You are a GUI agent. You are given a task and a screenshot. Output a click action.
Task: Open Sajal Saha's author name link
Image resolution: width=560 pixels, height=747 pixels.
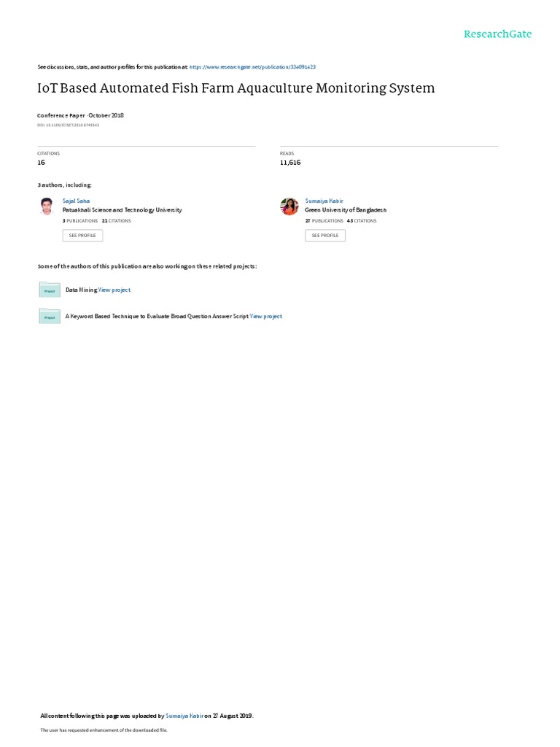76,201
